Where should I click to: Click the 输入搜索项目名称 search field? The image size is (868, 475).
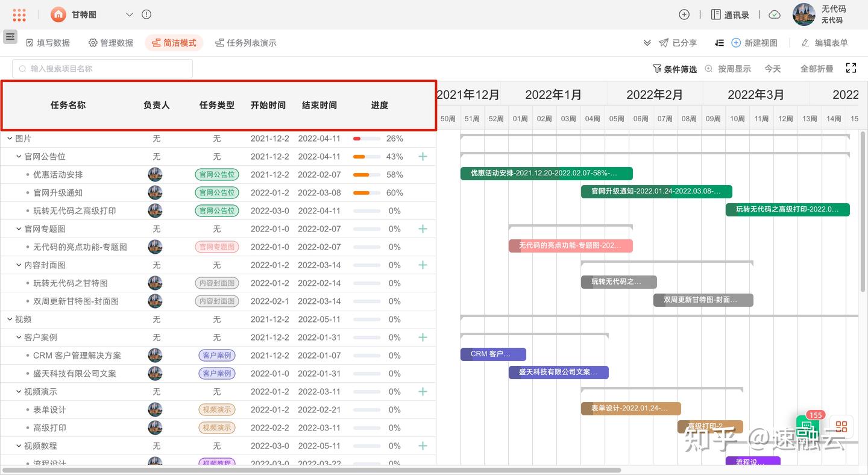coord(102,69)
